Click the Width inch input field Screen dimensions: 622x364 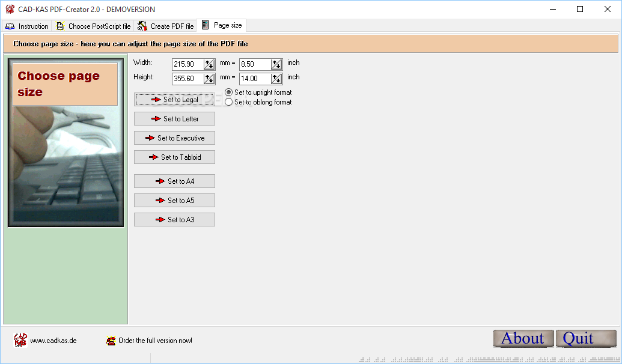point(255,64)
